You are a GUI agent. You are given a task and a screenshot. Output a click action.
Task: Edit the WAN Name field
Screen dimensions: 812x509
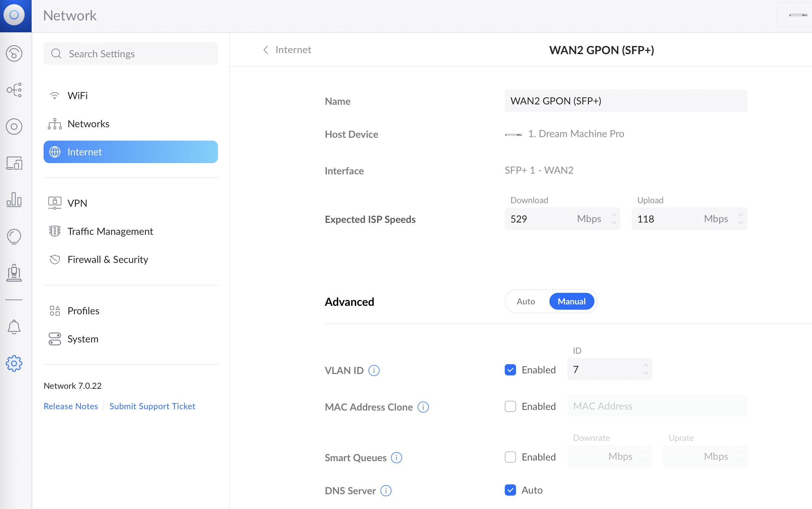coord(626,101)
